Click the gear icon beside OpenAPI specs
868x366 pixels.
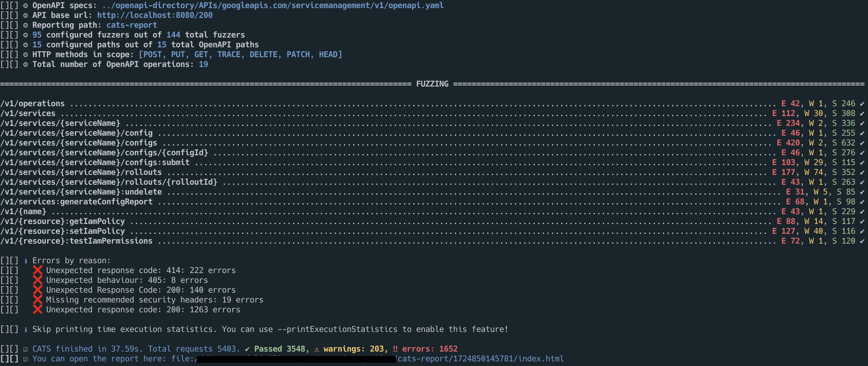point(26,6)
